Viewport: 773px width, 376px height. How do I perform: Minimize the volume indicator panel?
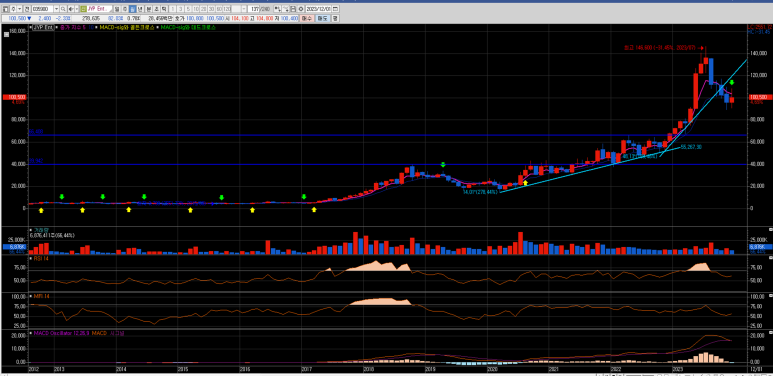(771, 230)
